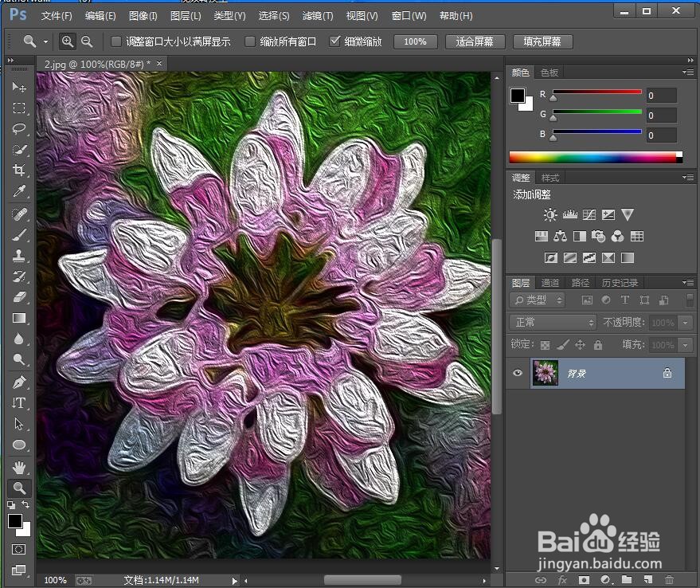Open the Color panel options menu
Screen dimensions: 700x588
688,72
